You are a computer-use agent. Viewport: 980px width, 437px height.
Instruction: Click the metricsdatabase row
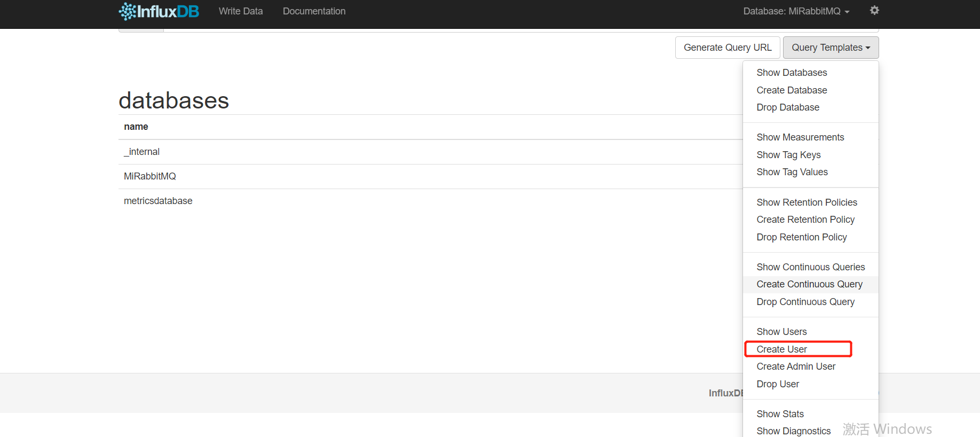click(430, 201)
